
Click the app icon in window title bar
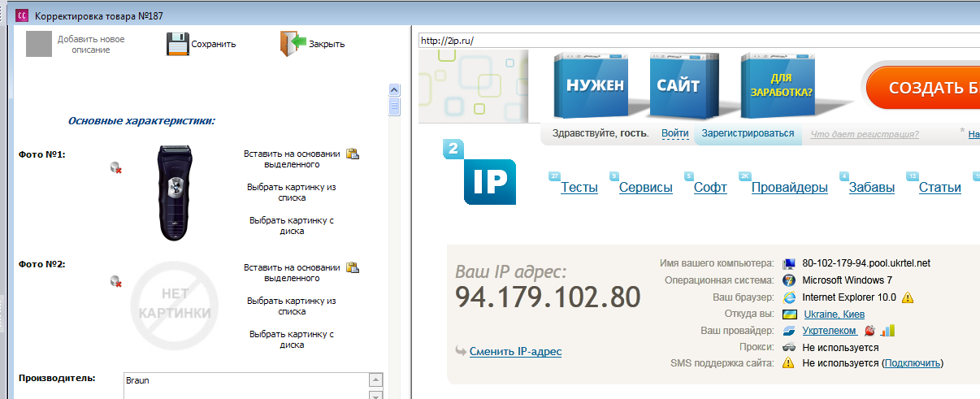click(22, 15)
